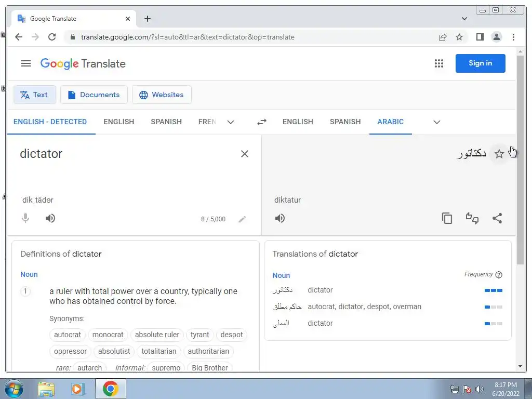Click the Sign in button
532x399 pixels.
(x=481, y=63)
